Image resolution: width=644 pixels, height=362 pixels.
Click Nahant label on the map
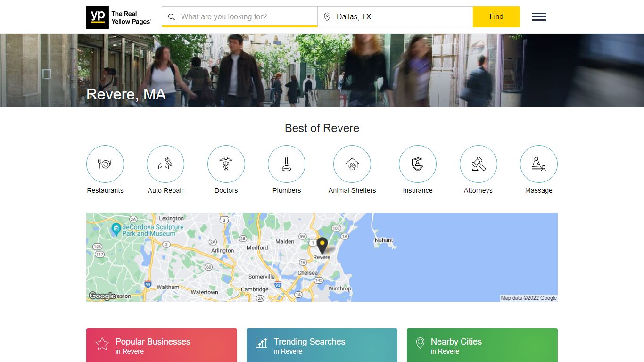[384, 240]
